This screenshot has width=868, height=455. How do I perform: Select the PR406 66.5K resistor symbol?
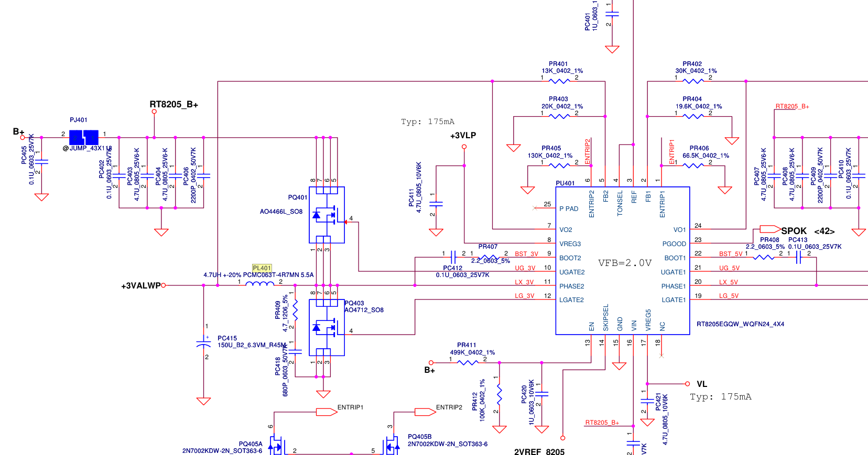tap(693, 165)
